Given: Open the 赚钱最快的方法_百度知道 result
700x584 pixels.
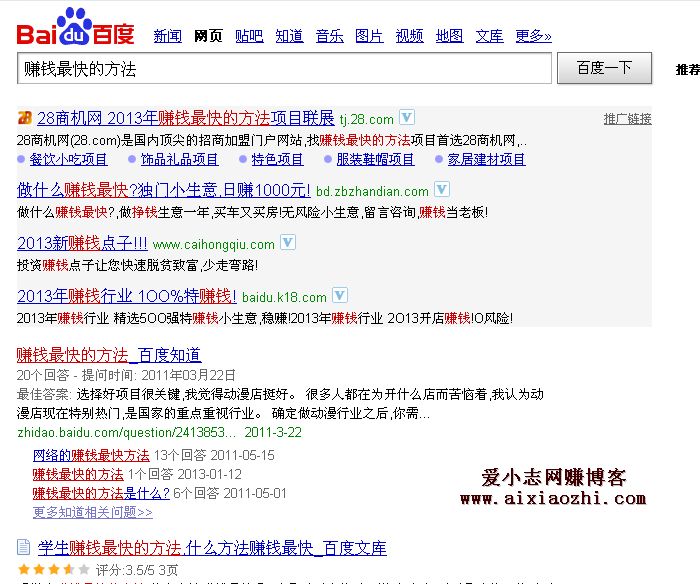Looking at the screenshot, I should tap(109, 355).
